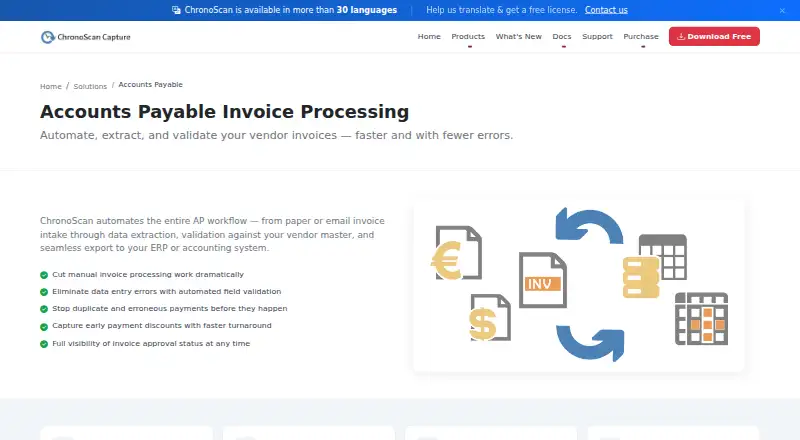Image resolution: width=800 pixels, height=440 pixels.
Task: Close the language announcement banner
Action: click(782, 10)
